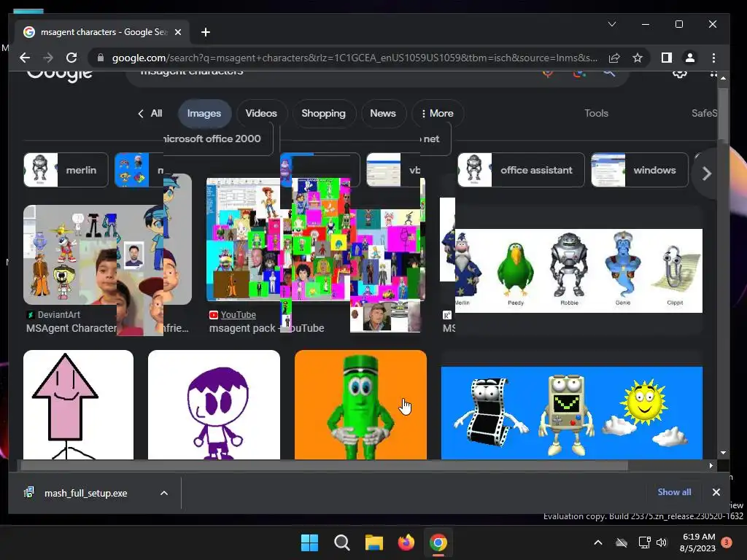
Task: Click the horizontal scrollbar right arrow
Action: click(711, 466)
